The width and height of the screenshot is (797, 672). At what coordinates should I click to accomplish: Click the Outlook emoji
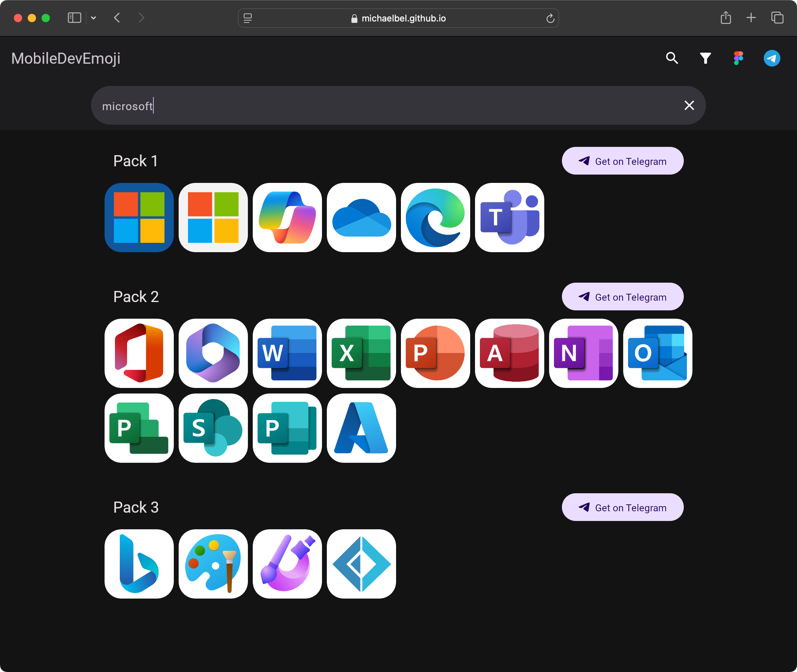coord(657,353)
